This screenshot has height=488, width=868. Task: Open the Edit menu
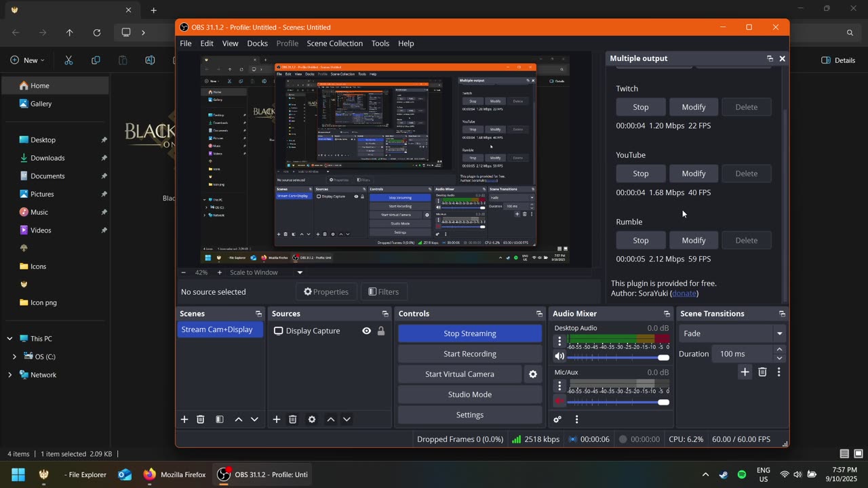pos(207,43)
